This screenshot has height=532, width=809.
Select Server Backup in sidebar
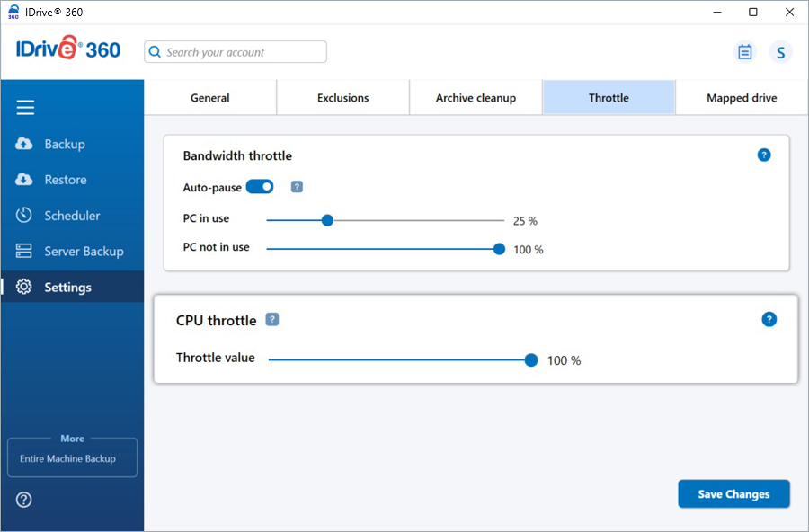(83, 252)
